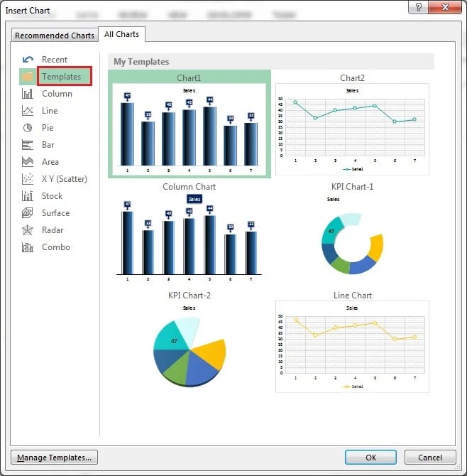Click the X Y Scatter chart icon

tap(28, 179)
